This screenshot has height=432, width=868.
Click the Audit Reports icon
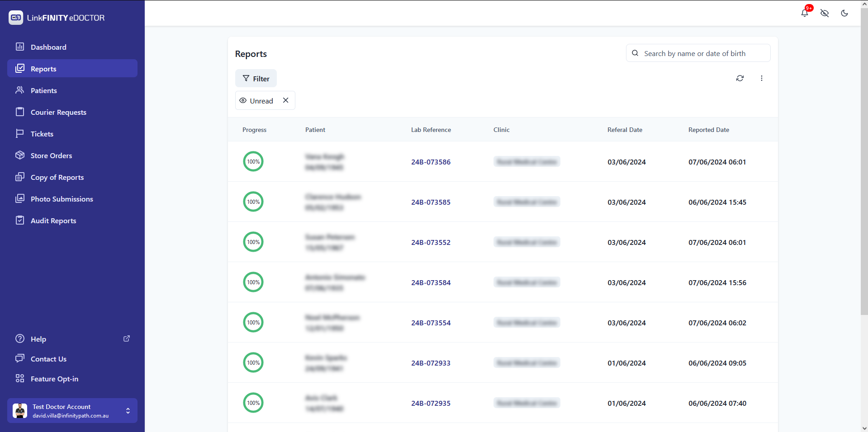(20, 220)
